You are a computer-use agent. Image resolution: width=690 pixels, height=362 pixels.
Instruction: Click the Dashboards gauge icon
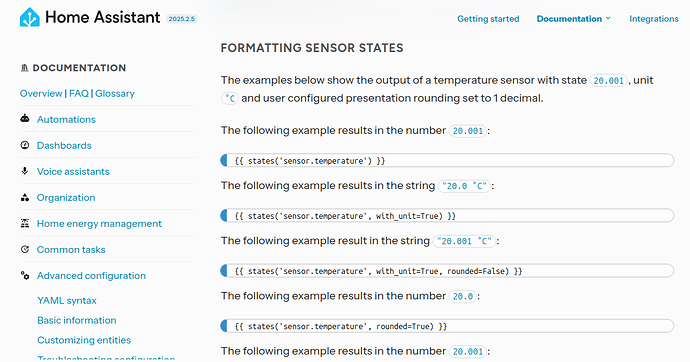(x=25, y=145)
